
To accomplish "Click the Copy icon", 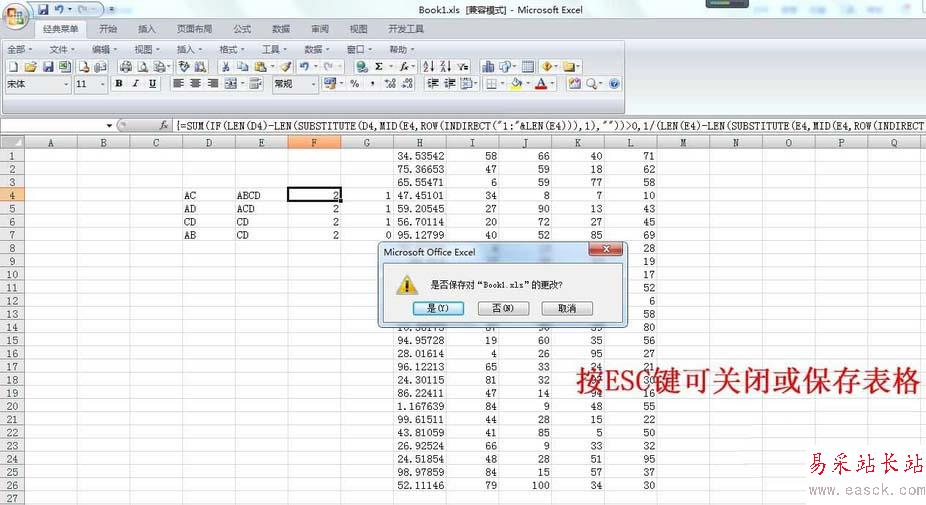I will coord(242,67).
